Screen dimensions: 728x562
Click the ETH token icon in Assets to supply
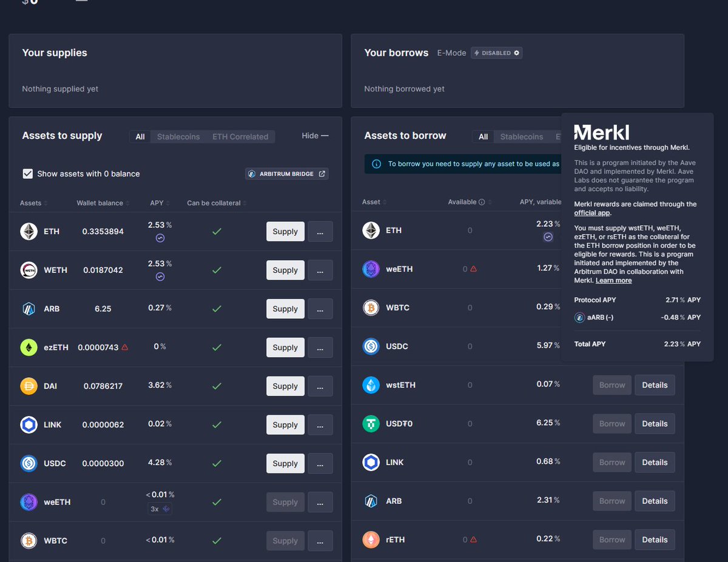[29, 232]
